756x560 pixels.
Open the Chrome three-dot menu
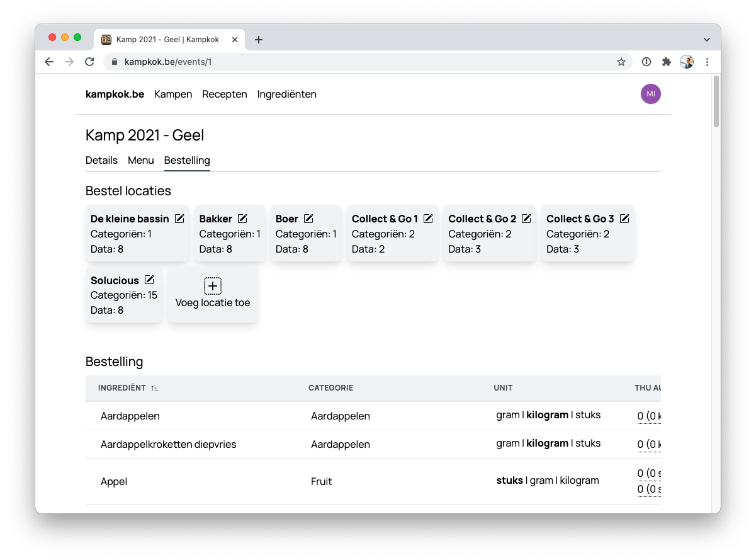[707, 62]
